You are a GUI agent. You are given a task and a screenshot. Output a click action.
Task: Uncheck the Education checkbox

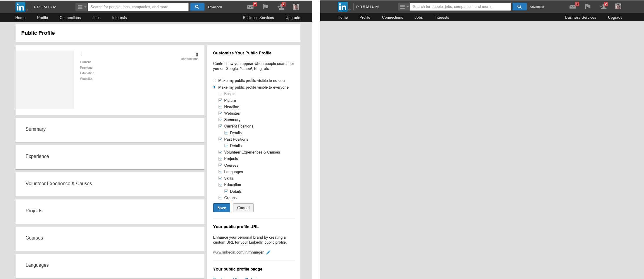coord(221,185)
